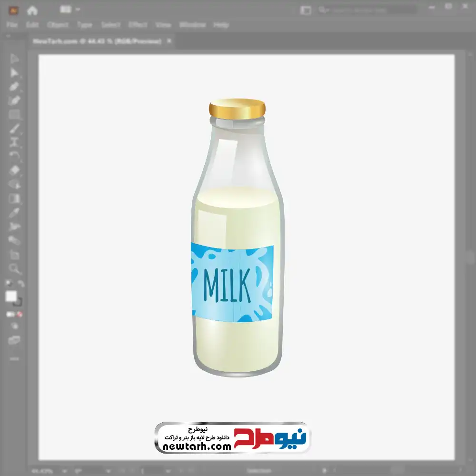Select the Eyedropper tool
The image size is (476, 476).
[x=14, y=212]
